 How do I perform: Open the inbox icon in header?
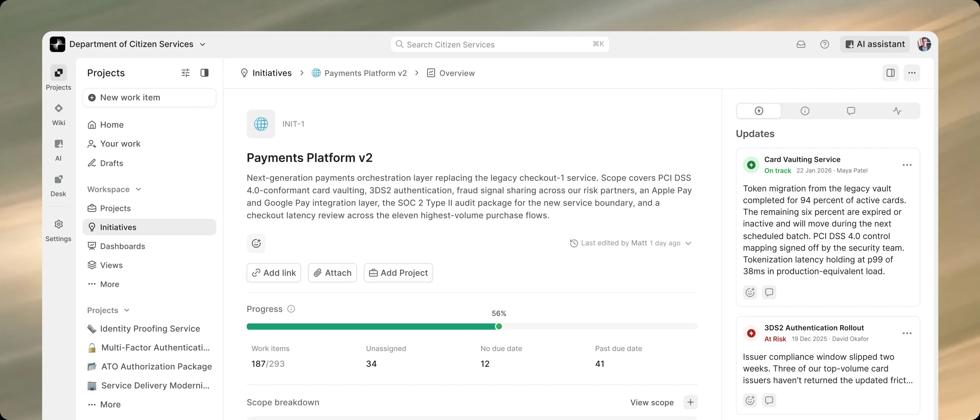(801, 44)
